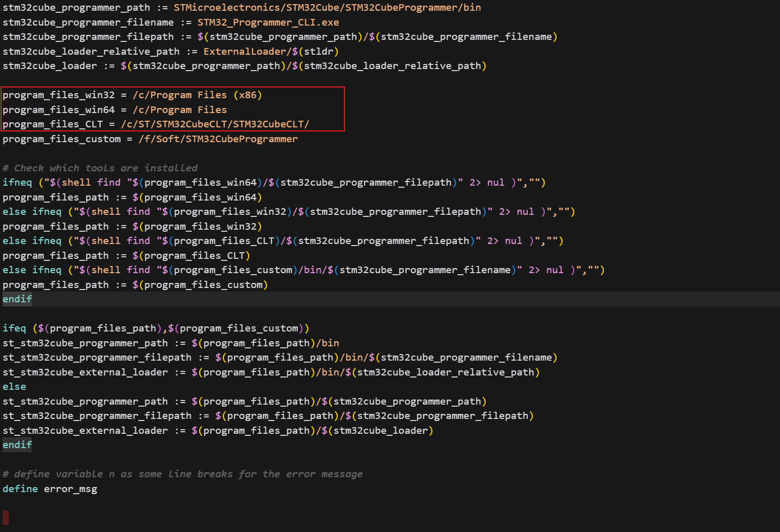Image resolution: width=780 pixels, height=532 pixels.
Task: Click the define keyword before error_msg
Action: click(20, 489)
